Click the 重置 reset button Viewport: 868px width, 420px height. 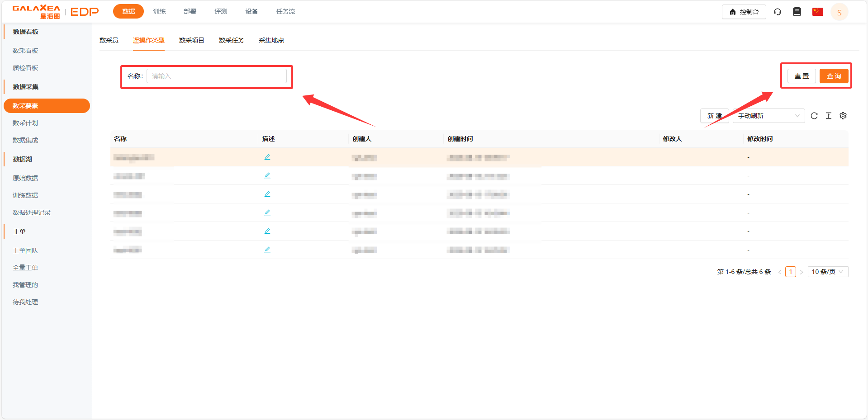click(x=802, y=76)
